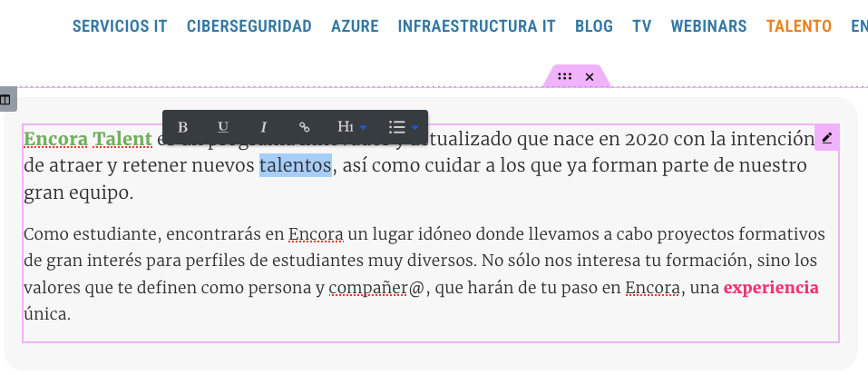The image size is (868, 375).
Task: Open the TV nav item
Action: coord(642,26)
